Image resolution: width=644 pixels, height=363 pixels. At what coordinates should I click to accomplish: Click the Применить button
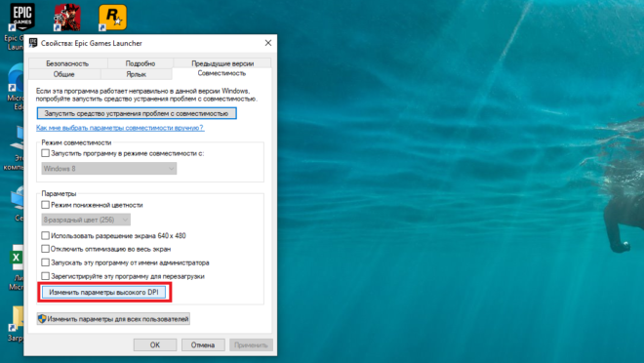pyautogui.click(x=251, y=344)
